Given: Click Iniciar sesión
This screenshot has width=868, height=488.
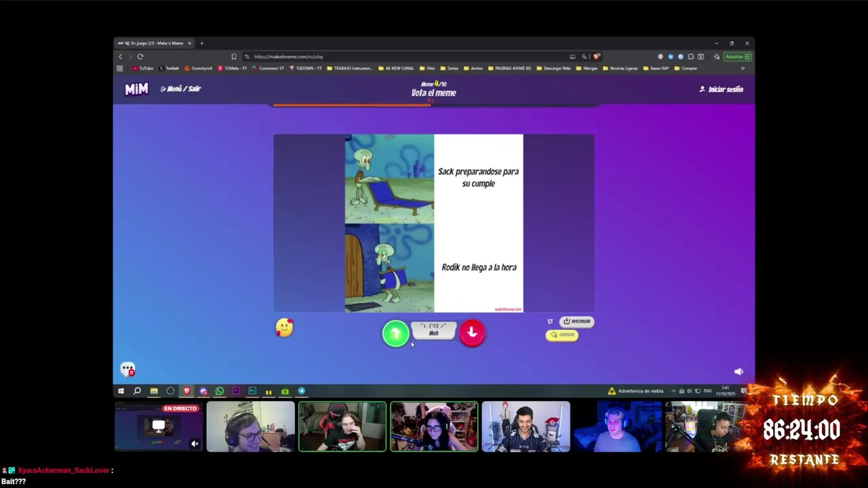Looking at the screenshot, I should [x=722, y=89].
